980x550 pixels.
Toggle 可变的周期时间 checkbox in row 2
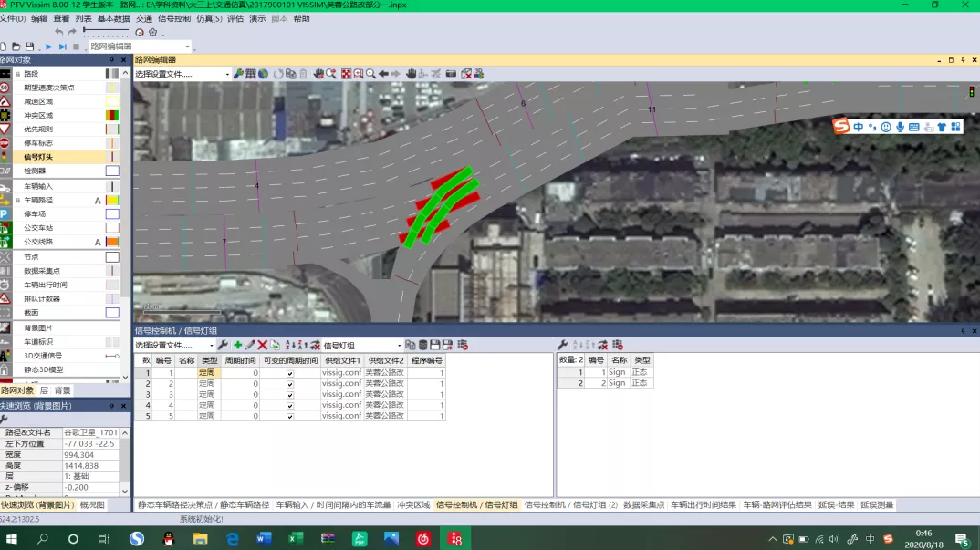290,384
